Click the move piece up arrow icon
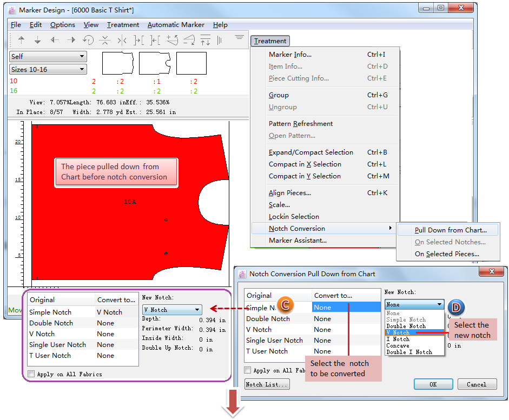Image resolution: width=509 pixels, height=420 pixels. (22, 40)
